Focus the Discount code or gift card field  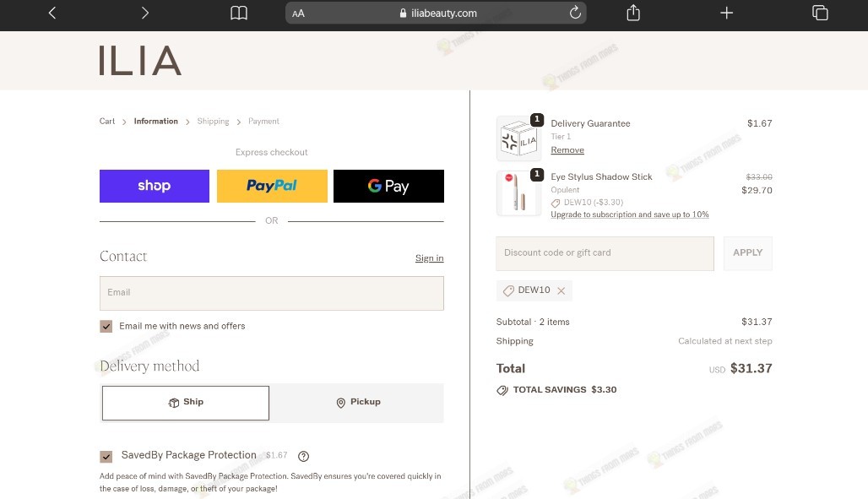pyautogui.click(x=605, y=253)
